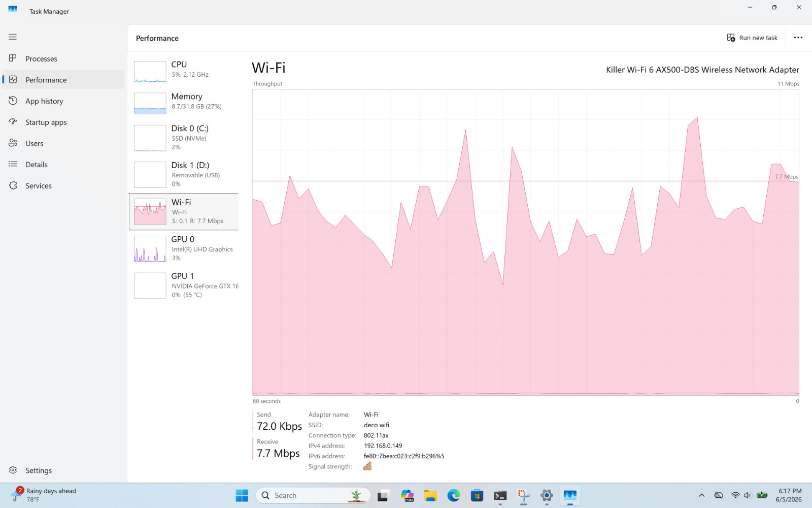Click Task Manager taskbar icon

(570, 495)
